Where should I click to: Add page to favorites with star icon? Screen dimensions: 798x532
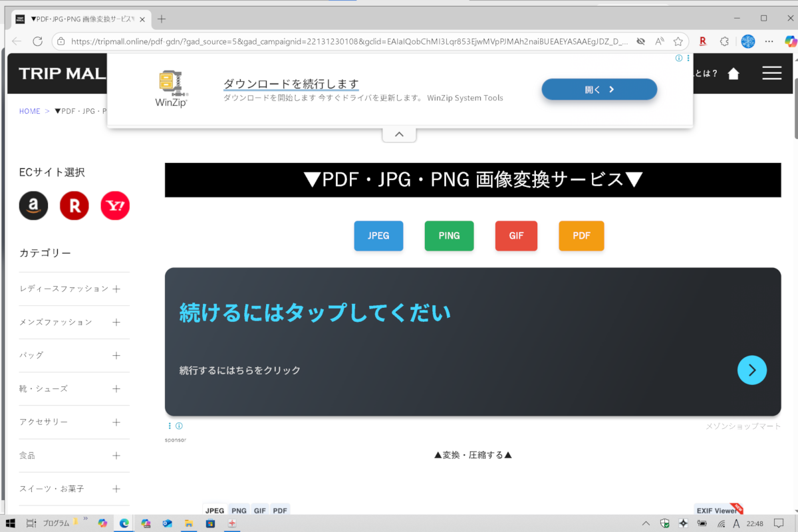click(x=678, y=41)
